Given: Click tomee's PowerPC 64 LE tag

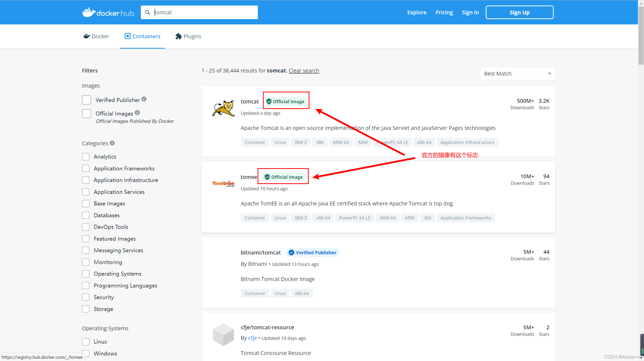Looking at the screenshot, I should click(355, 218).
